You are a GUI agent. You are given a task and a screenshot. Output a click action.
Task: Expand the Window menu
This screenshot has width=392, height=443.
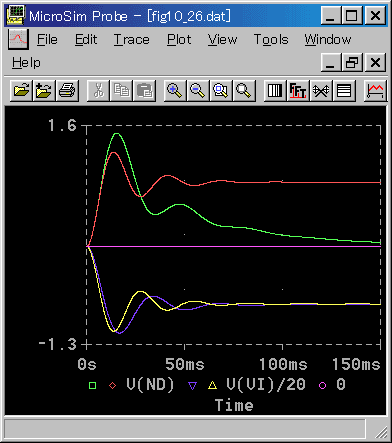[x=328, y=40]
